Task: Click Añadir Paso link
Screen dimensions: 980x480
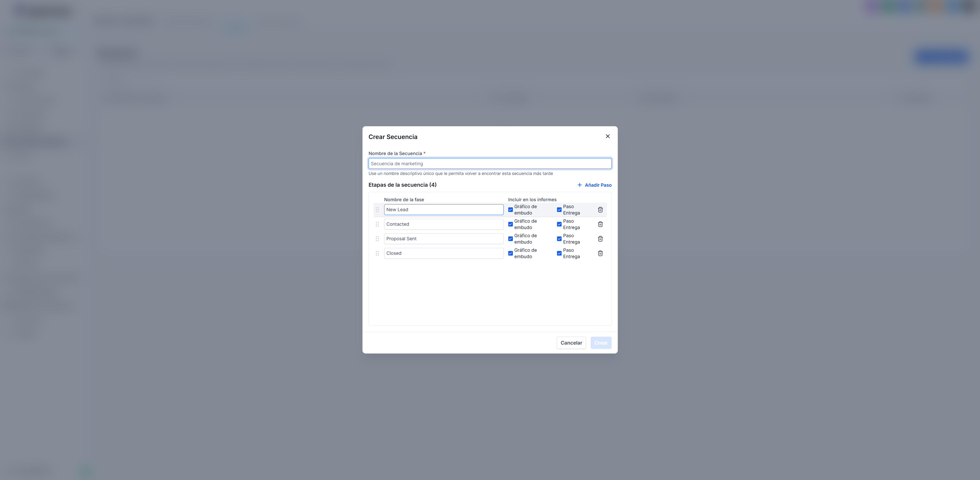Action: coord(594,185)
